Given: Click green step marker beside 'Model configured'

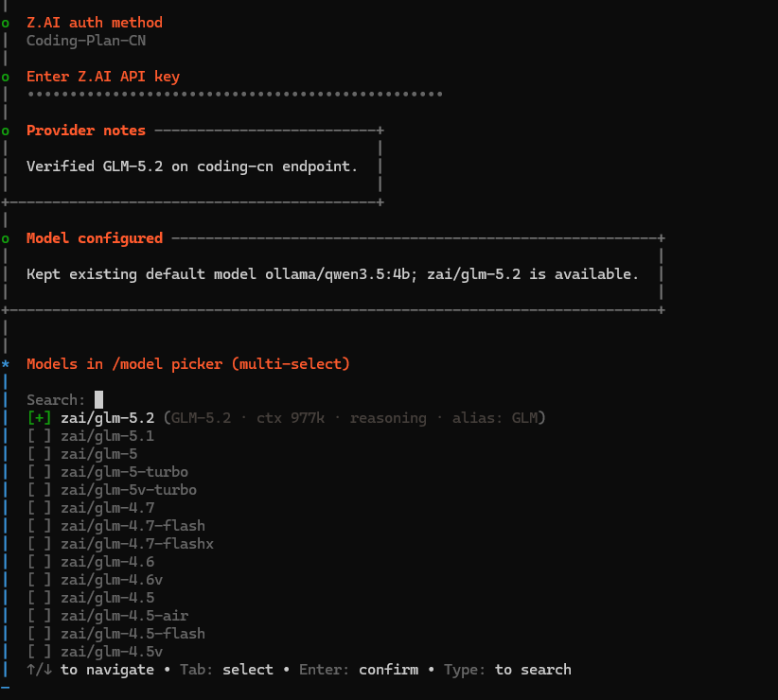Looking at the screenshot, I should coord(6,239).
